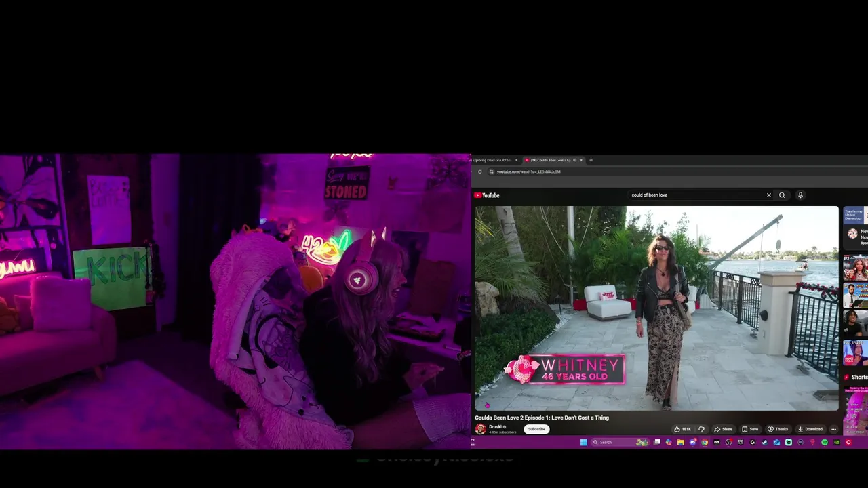Open a new browser tab

point(591,160)
